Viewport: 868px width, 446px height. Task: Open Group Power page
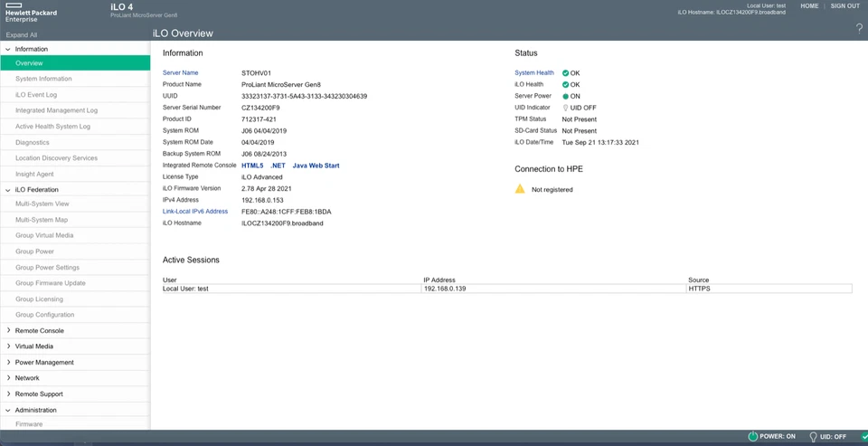point(35,251)
